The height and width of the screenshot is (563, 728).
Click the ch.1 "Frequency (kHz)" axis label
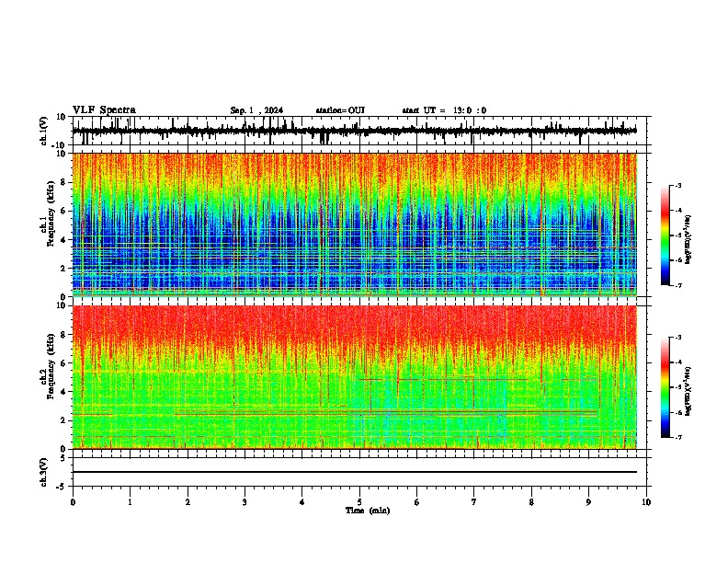point(51,213)
